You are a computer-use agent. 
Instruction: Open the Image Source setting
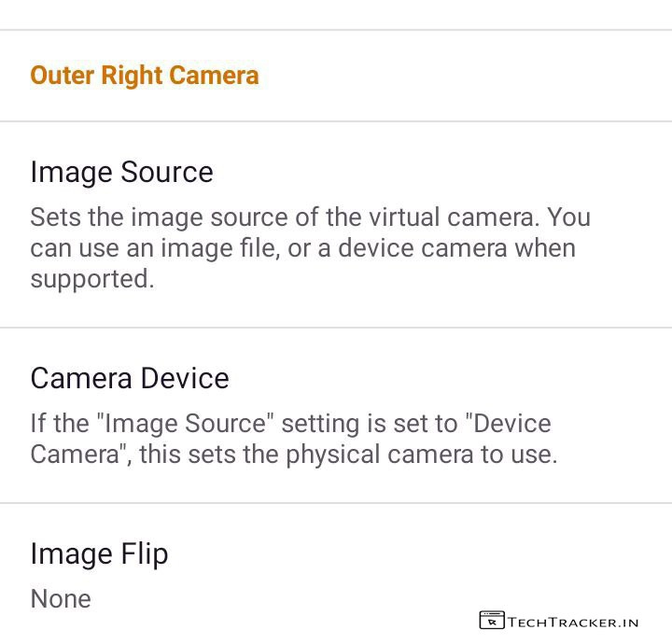coord(336,224)
